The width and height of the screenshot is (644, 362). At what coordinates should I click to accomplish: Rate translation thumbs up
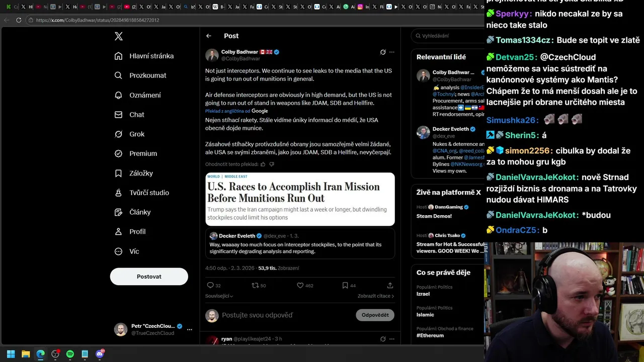click(263, 164)
